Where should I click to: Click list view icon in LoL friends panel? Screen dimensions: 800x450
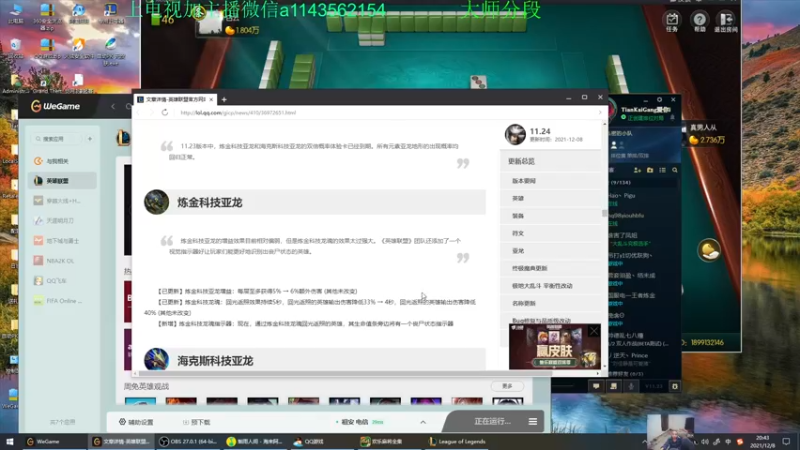(x=662, y=170)
